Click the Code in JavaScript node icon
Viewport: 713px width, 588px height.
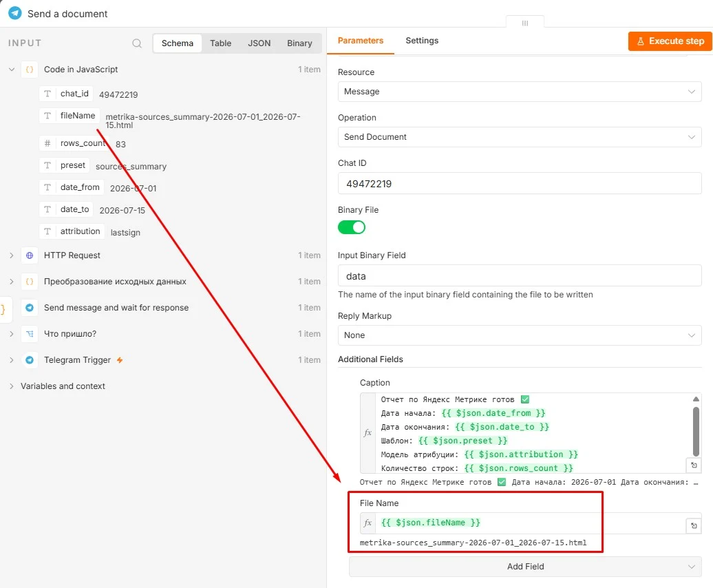pos(30,70)
